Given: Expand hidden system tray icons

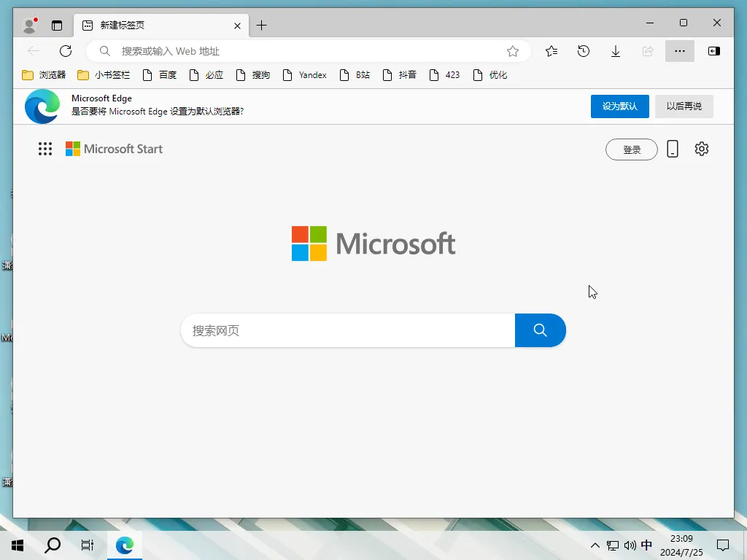Looking at the screenshot, I should (595, 545).
